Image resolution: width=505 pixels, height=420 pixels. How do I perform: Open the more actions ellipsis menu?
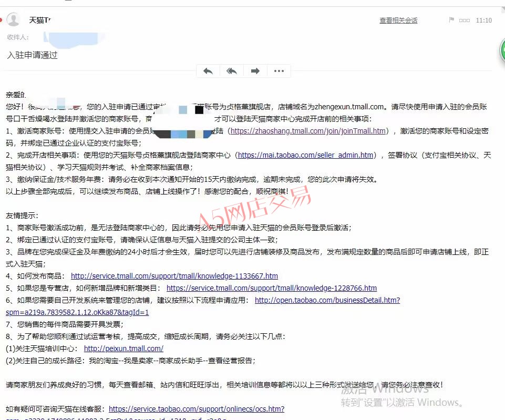[279, 71]
